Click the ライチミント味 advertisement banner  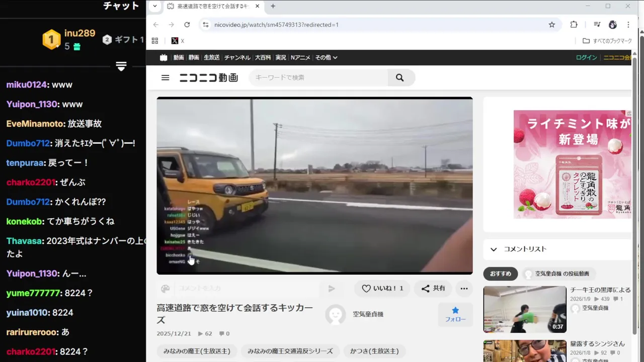point(572,164)
